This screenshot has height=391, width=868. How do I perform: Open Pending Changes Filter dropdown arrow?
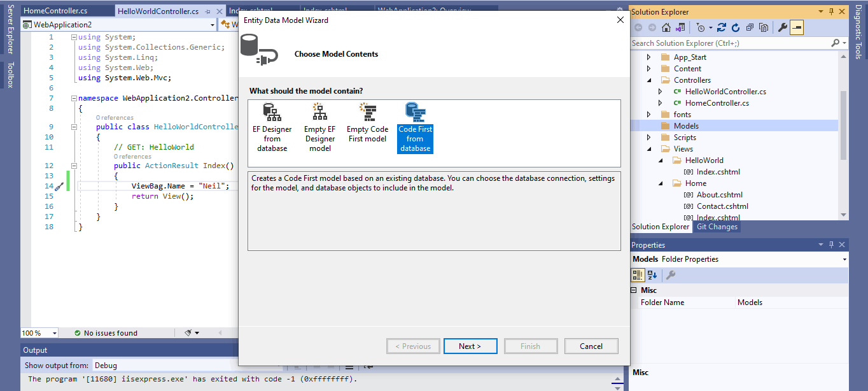click(x=711, y=28)
